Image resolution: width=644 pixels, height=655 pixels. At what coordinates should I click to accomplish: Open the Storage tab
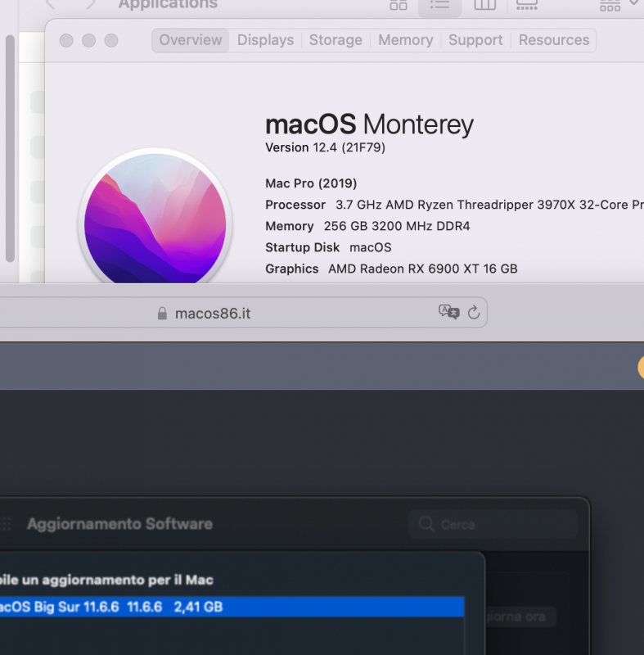[x=336, y=40]
